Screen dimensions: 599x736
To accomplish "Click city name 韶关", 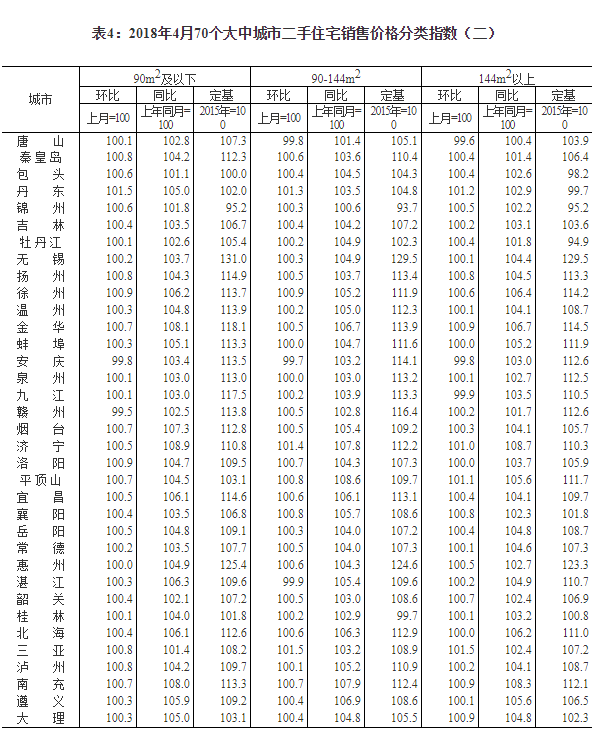I will click(x=40, y=599).
